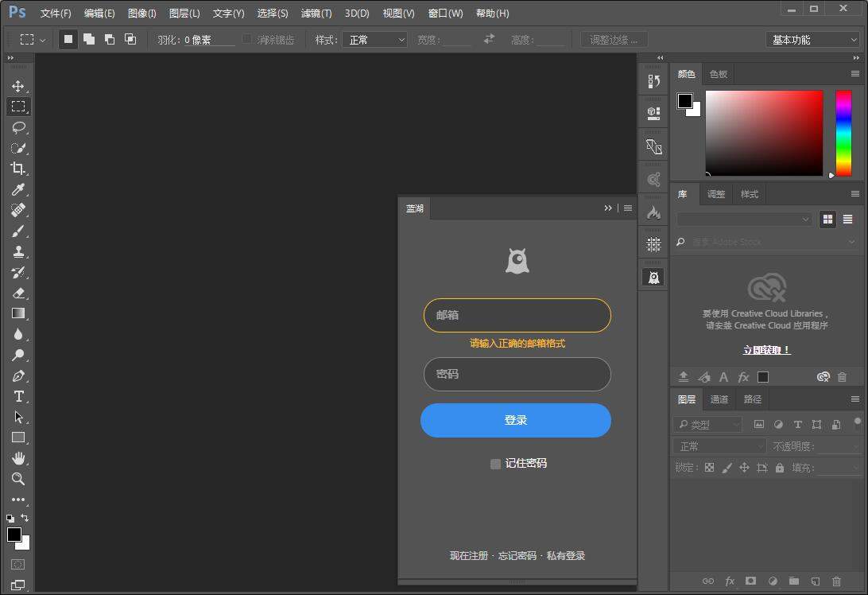Pick the Eyedropper tool
Viewport: 868px width, 595px height.
tap(18, 189)
